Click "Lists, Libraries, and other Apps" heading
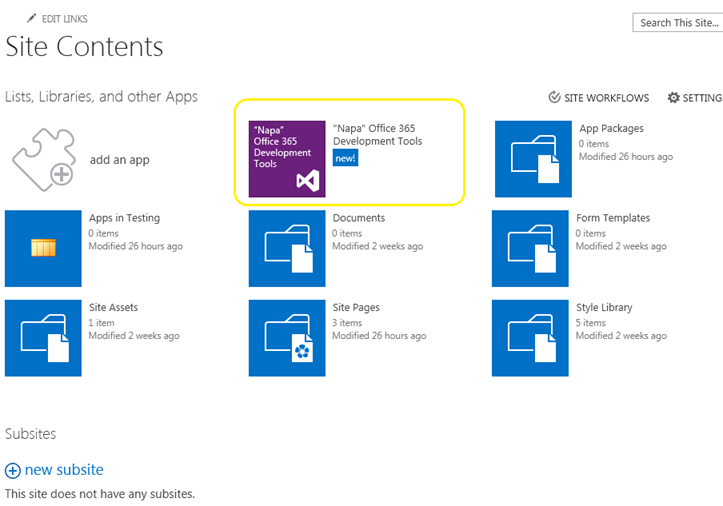This screenshot has width=723, height=506. [x=101, y=96]
